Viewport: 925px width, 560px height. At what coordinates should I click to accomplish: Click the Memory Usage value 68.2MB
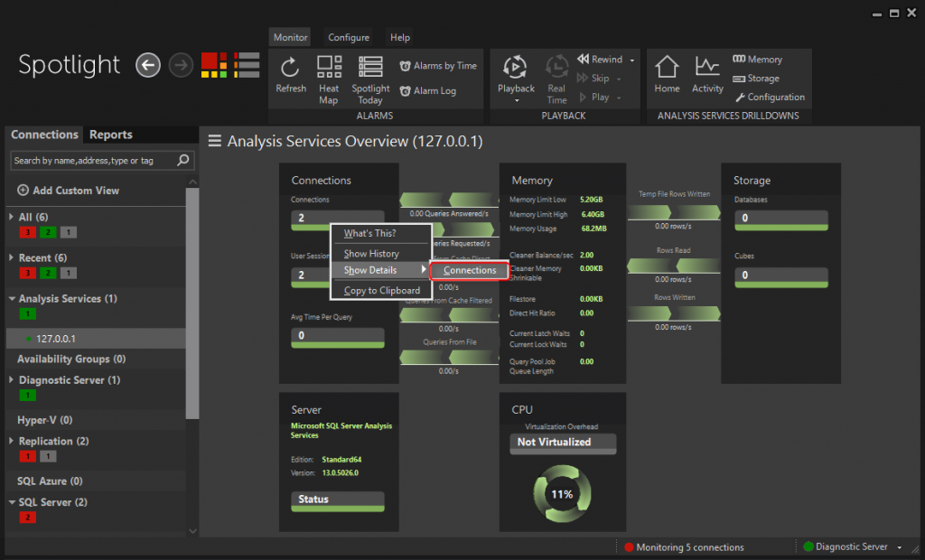[593, 229]
